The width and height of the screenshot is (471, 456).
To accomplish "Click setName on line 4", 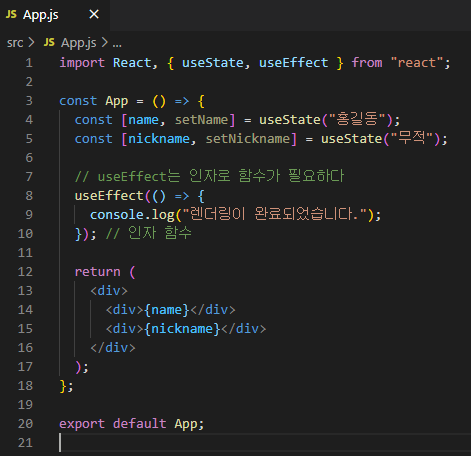I will 201,120.
